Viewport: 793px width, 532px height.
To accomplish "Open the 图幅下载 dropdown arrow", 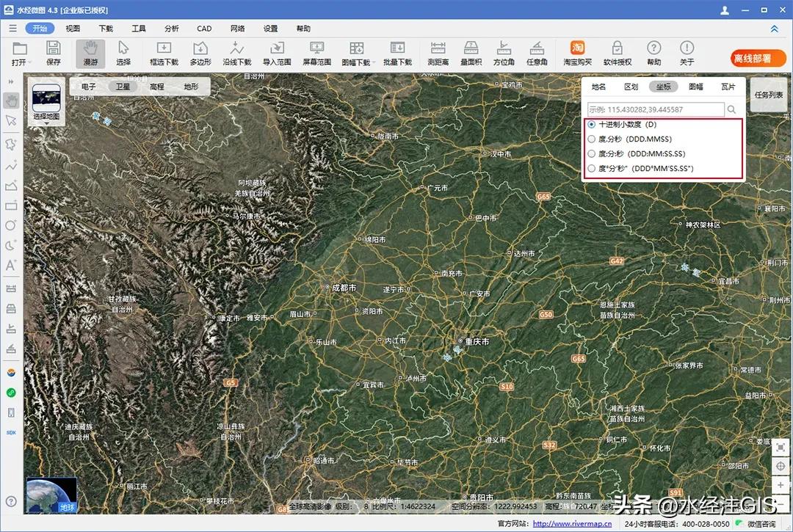I will point(374,62).
